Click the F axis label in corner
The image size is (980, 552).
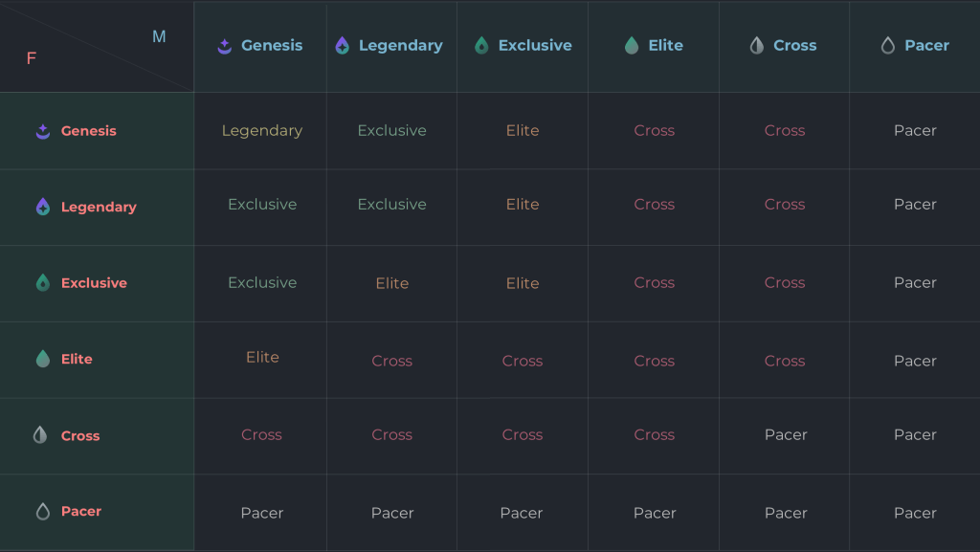click(x=32, y=58)
